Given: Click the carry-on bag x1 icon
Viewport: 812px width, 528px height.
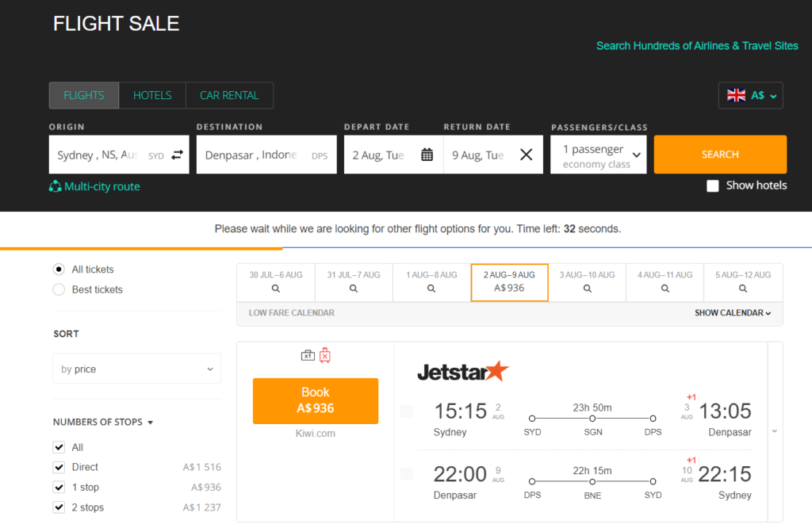Looking at the screenshot, I should [308, 355].
